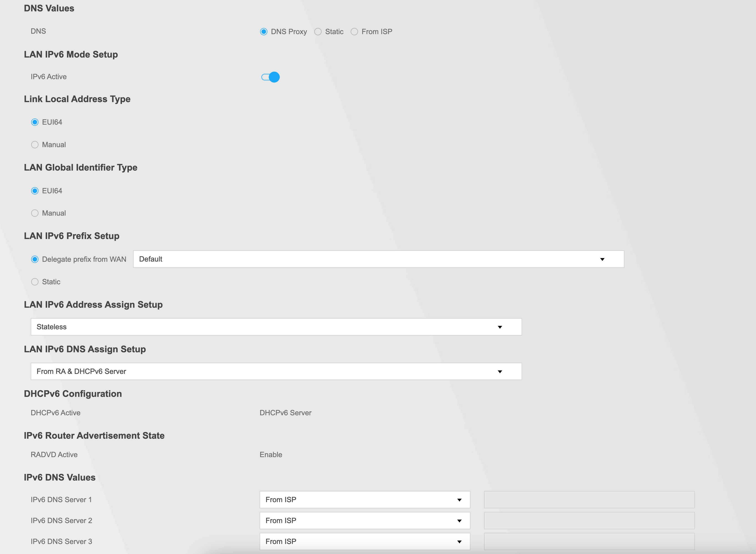Open the IPv6 DNS Server 2 dropdown
The height and width of the screenshot is (554, 756).
tap(364, 521)
